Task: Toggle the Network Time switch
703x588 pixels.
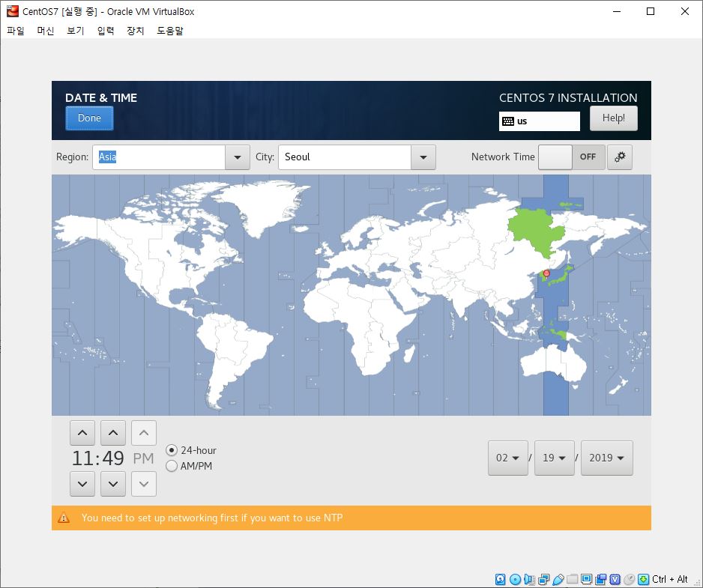Action: click(572, 157)
